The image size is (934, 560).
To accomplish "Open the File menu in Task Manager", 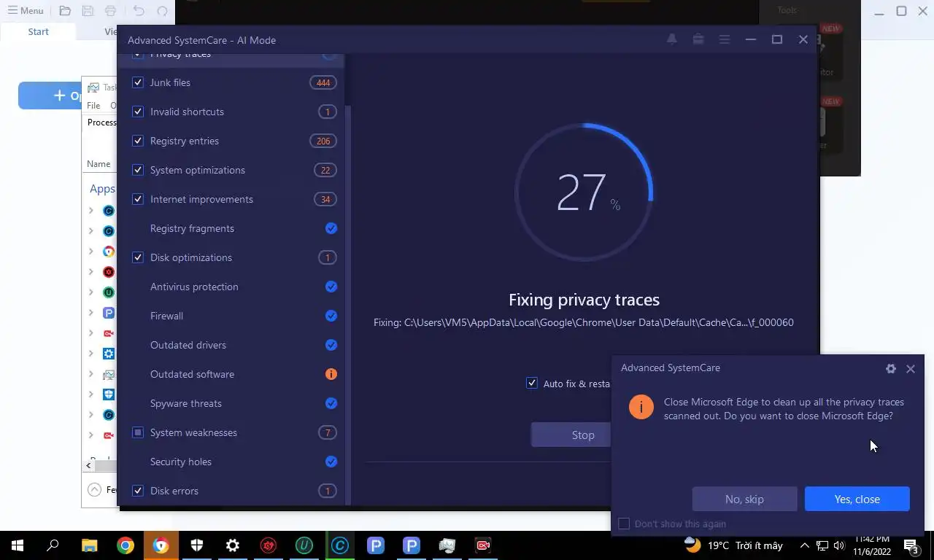I will click(93, 106).
